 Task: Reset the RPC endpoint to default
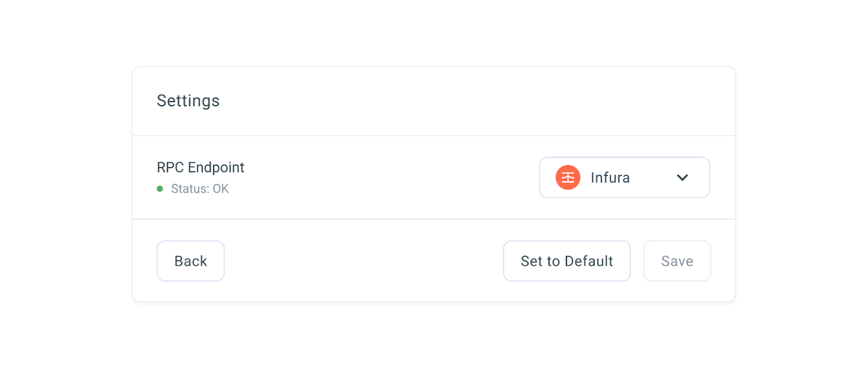(566, 261)
